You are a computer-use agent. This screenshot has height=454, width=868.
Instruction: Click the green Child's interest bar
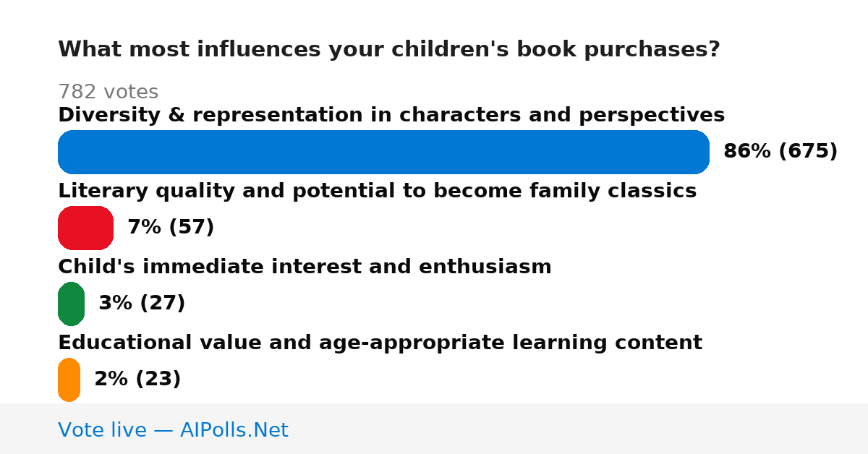pyautogui.click(x=71, y=304)
